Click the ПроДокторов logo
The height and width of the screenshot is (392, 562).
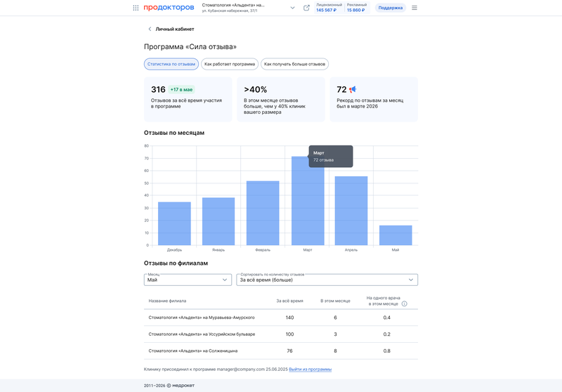point(169,8)
